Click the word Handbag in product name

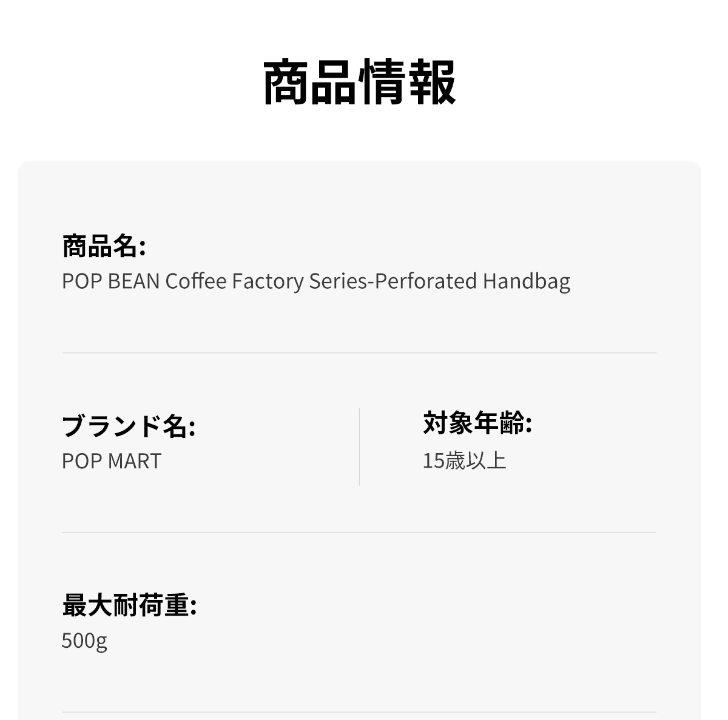click(526, 281)
